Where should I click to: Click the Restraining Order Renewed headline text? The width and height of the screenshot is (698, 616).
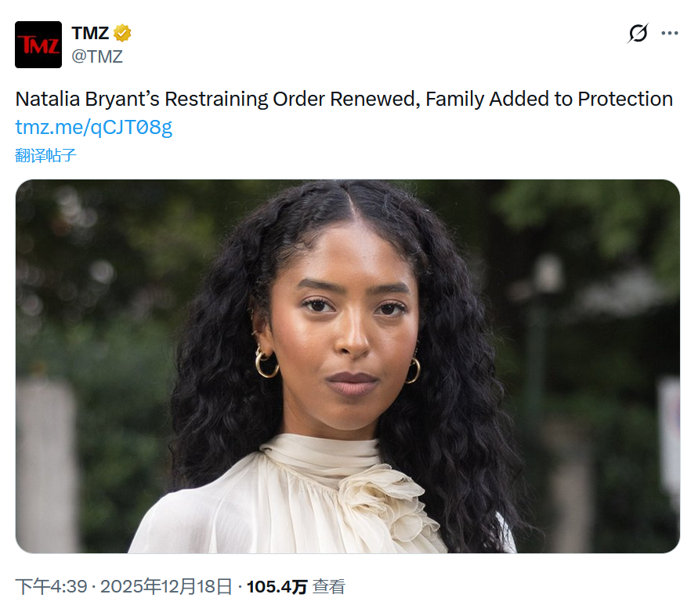coord(292,99)
